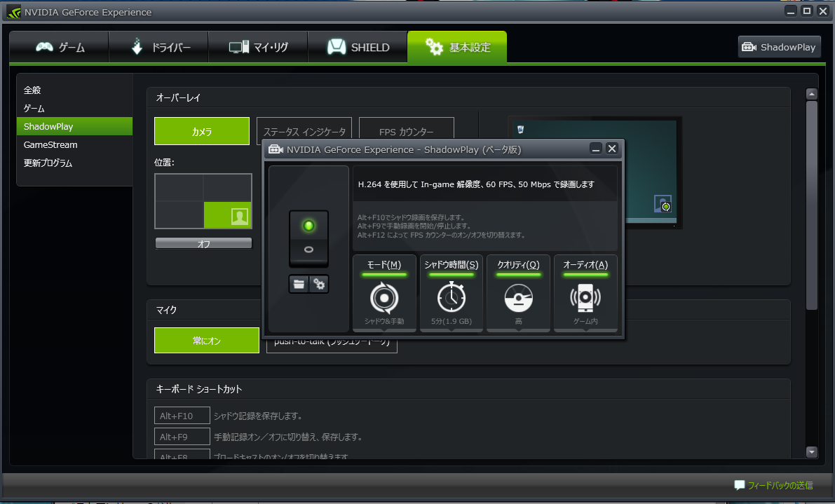835x504 pixels.
Task: Open ShadowPlay from the top-right camera button
Action: [x=779, y=48]
